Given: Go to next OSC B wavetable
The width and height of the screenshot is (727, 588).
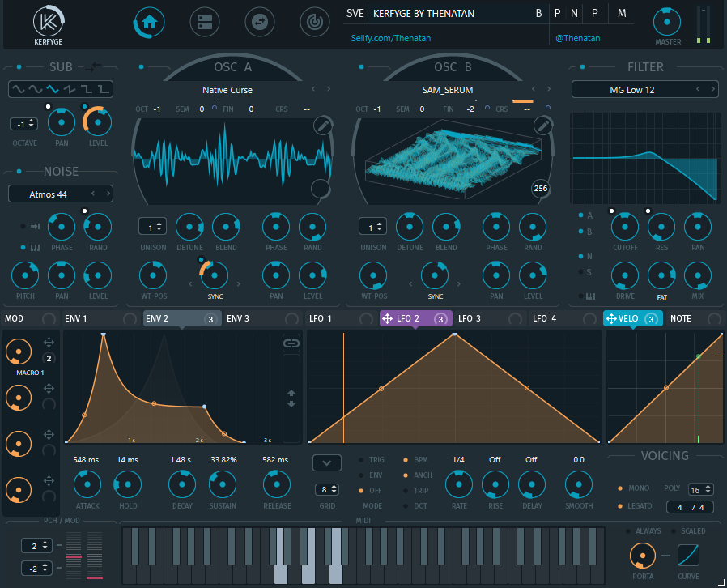Looking at the screenshot, I should [549, 89].
